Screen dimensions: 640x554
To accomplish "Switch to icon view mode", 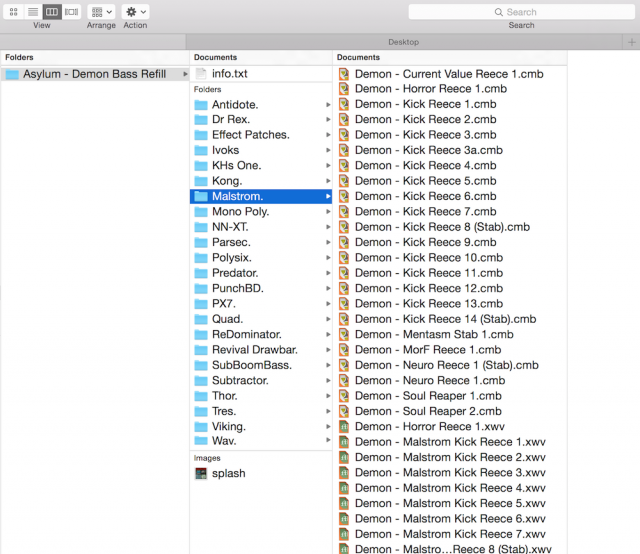I will click(14, 12).
